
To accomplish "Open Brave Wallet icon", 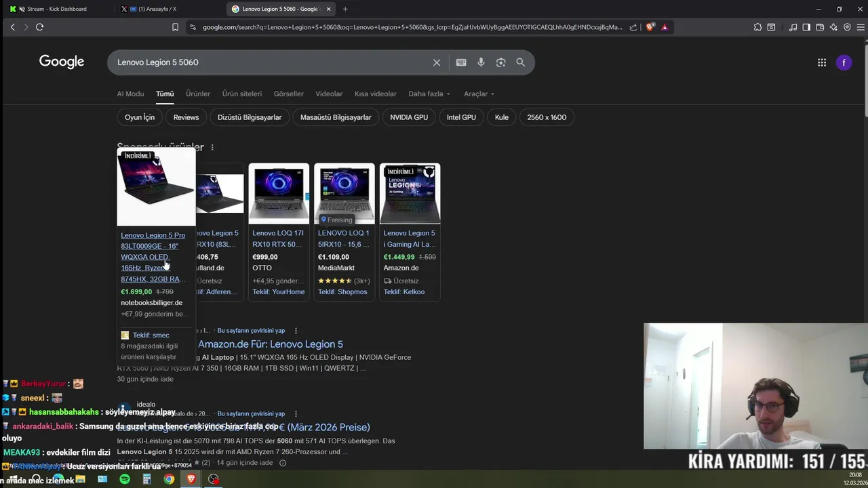I will pyautogui.click(x=820, y=27).
